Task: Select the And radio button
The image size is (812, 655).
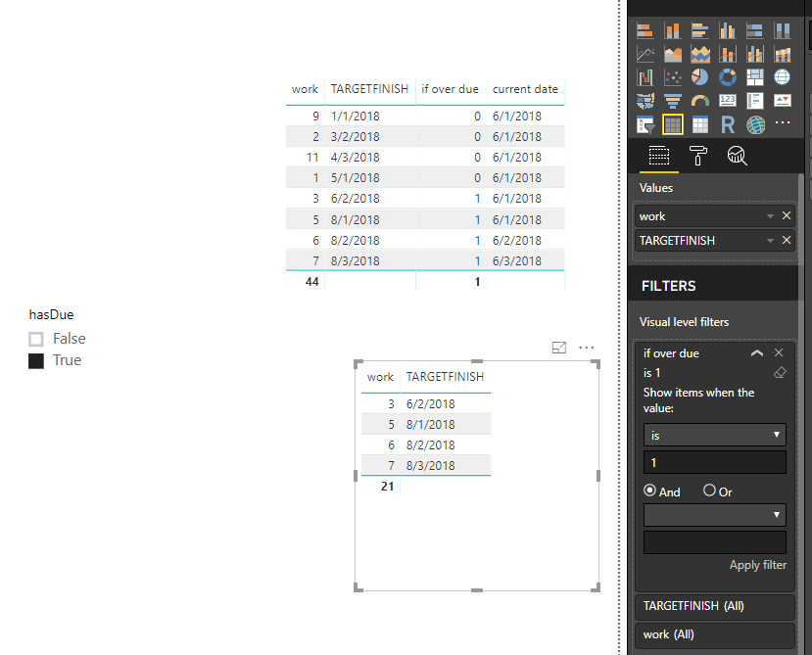Action: [x=649, y=491]
